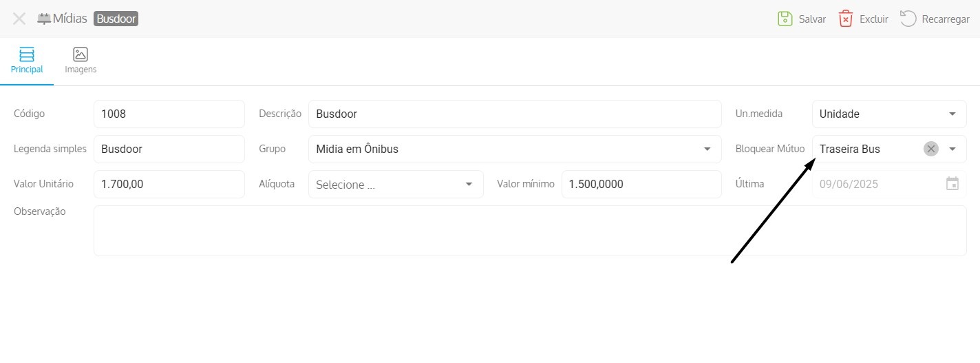Image resolution: width=980 pixels, height=363 pixels.
Task: Clear the Traseira Bus selection
Action: pos(931,149)
